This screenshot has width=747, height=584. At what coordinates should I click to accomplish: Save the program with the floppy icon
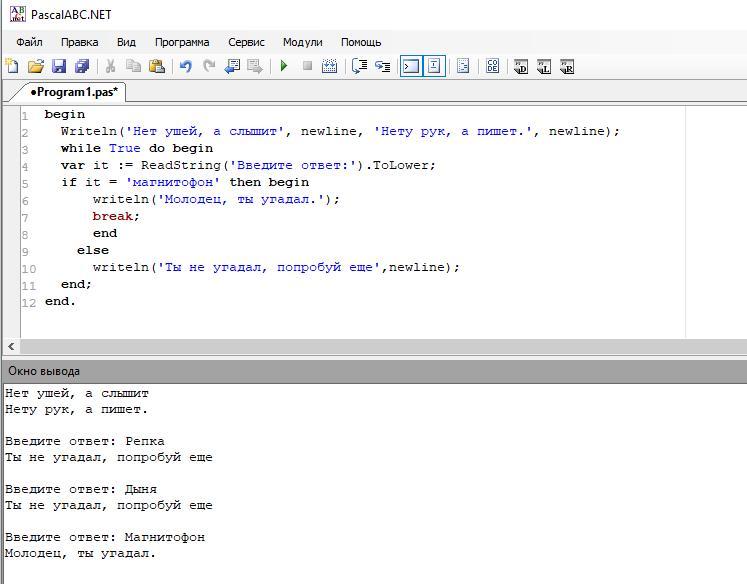(58, 67)
